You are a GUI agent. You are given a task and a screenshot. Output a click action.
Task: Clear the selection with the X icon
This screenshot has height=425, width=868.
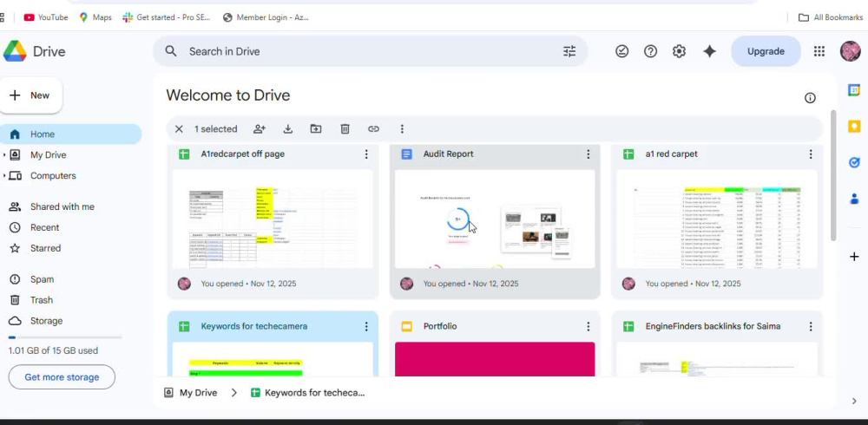(x=179, y=129)
